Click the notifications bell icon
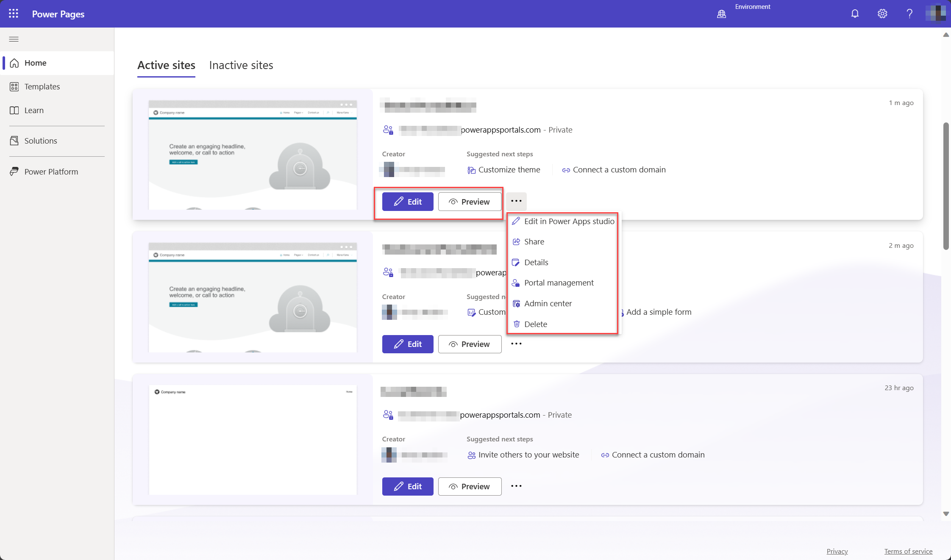The width and height of the screenshot is (951, 560). pyautogui.click(x=855, y=13)
